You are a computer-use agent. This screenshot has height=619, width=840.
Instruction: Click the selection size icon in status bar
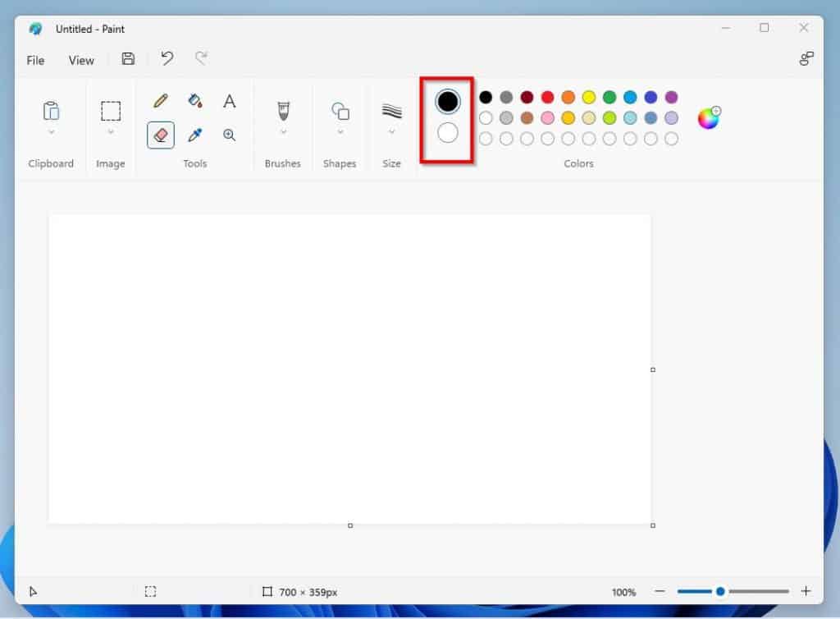point(151,592)
